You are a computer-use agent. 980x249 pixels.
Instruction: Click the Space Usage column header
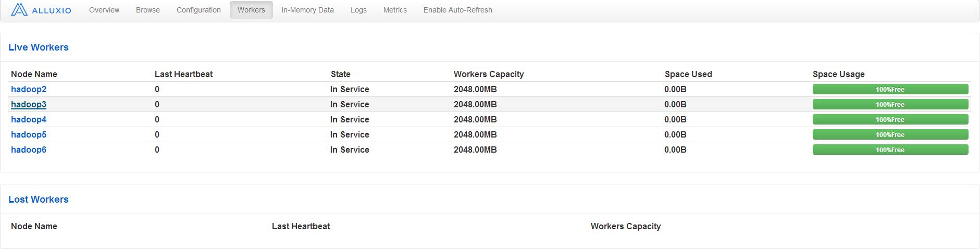click(x=838, y=74)
